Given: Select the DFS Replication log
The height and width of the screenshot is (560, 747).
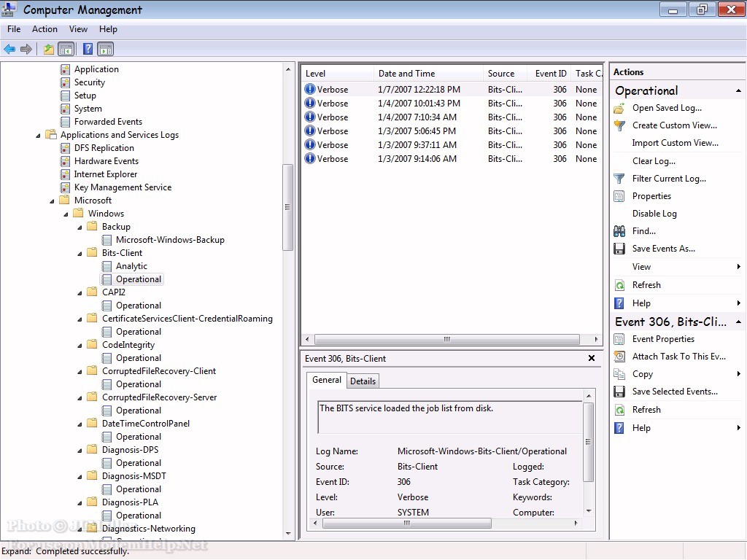Looking at the screenshot, I should pos(104,148).
